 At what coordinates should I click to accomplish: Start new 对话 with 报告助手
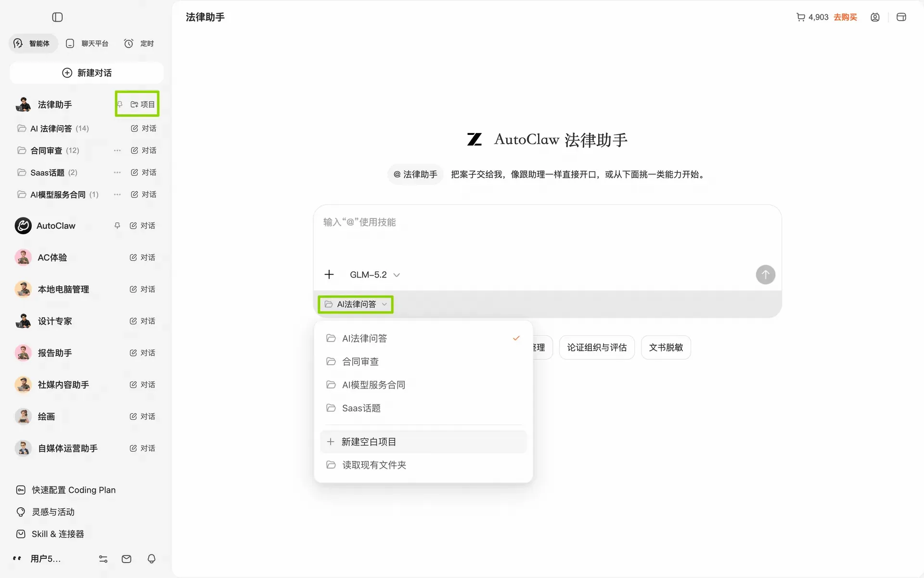tap(142, 353)
